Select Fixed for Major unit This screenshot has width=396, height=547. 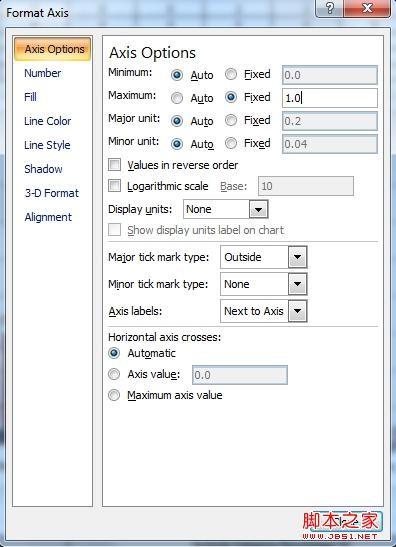tap(231, 121)
